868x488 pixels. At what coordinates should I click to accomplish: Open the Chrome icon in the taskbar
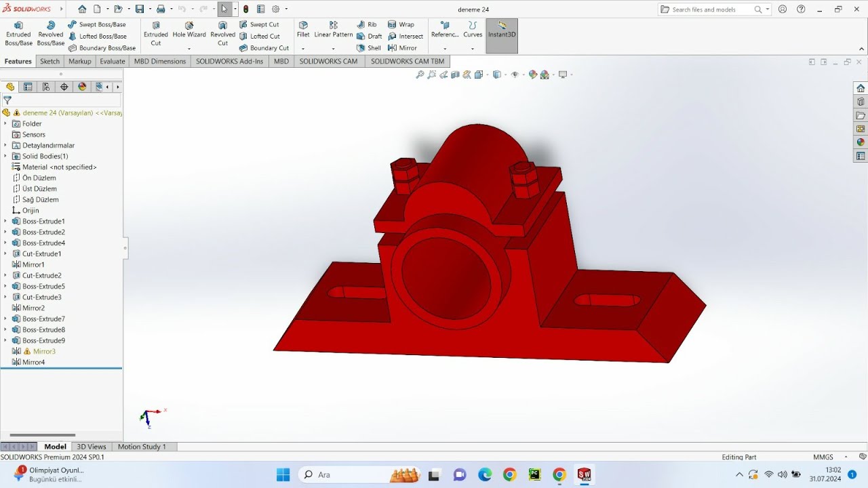click(x=509, y=474)
